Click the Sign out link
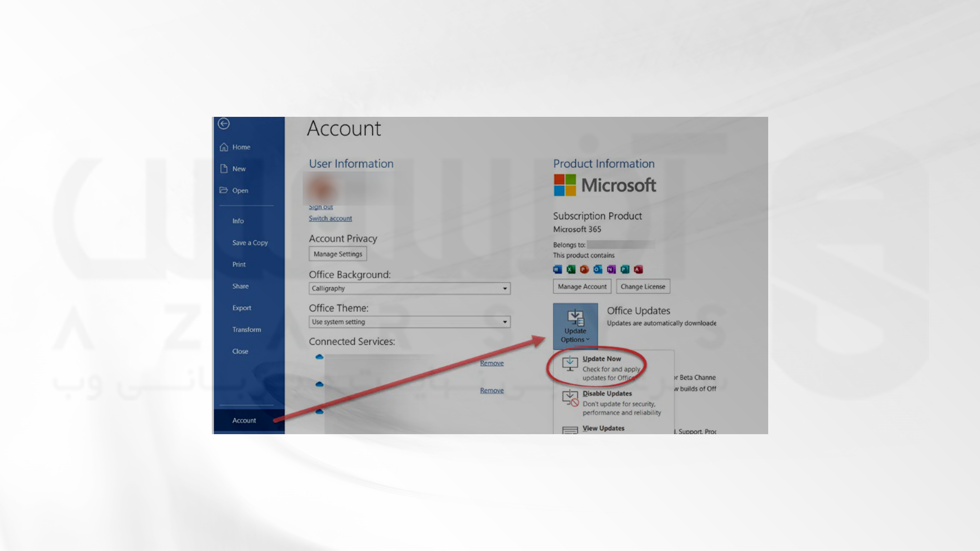980x551 pixels. click(x=321, y=207)
